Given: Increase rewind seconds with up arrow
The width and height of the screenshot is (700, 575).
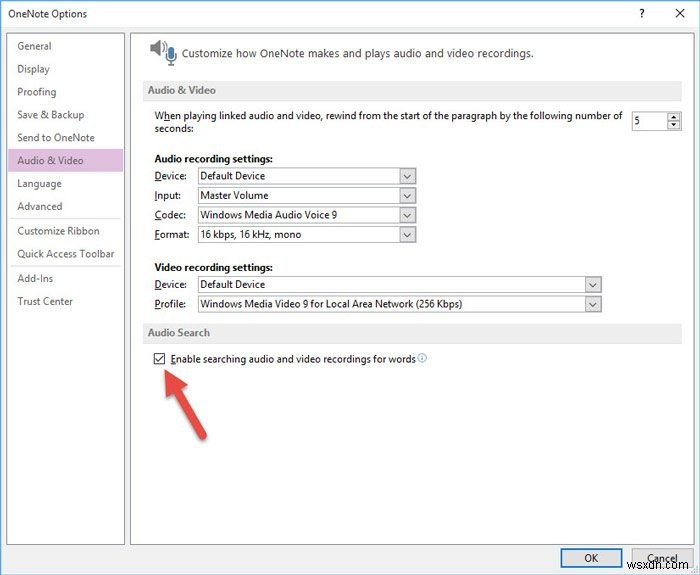Looking at the screenshot, I should click(x=674, y=117).
